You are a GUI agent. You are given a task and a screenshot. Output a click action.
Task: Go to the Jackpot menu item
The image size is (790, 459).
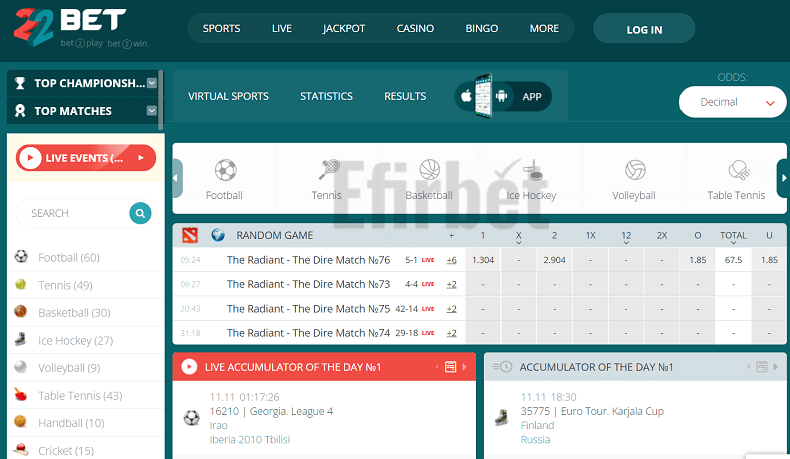click(x=344, y=29)
